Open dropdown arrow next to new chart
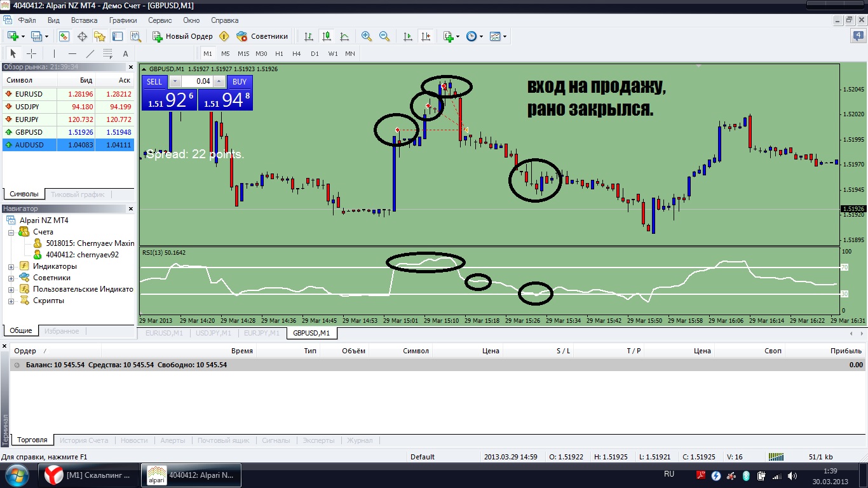868x488 pixels. pyautogui.click(x=22, y=37)
